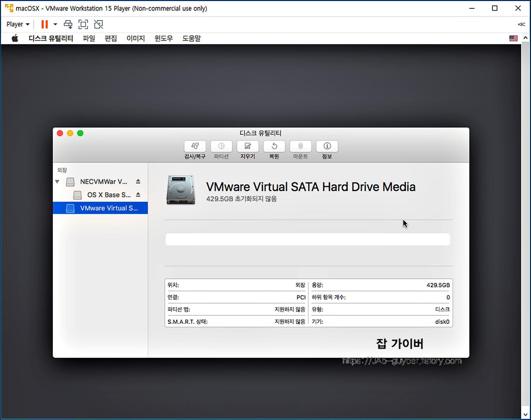Open the Info (정보) toolbar icon

tap(327, 146)
